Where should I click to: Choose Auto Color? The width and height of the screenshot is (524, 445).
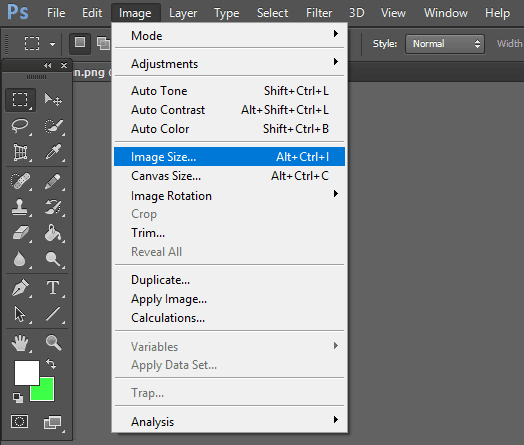[229, 129]
